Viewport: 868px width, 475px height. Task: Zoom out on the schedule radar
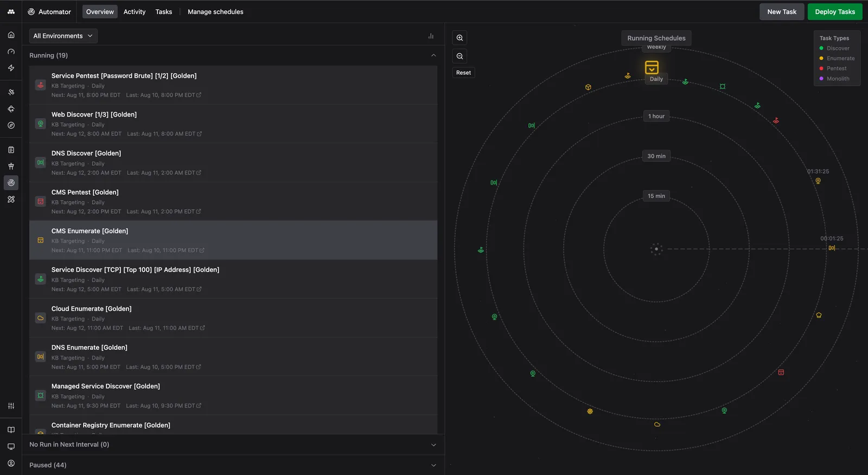pyautogui.click(x=459, y=56)
